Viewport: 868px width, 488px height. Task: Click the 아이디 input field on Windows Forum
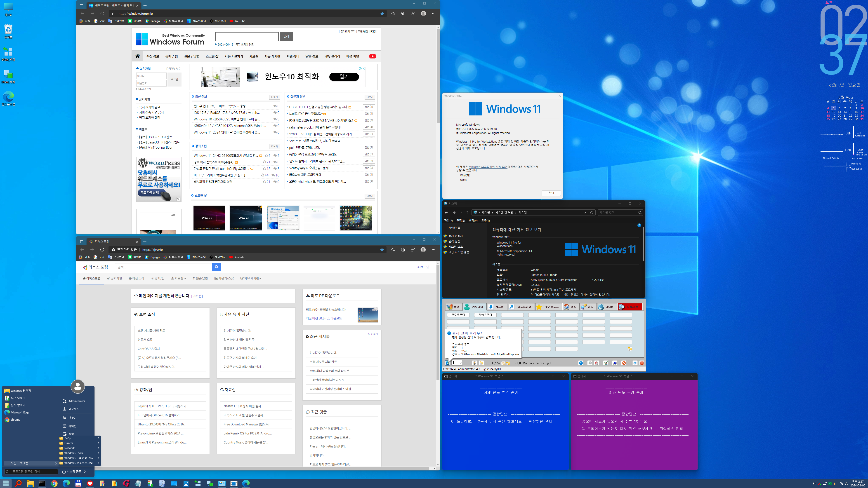(x=151, y=76)
